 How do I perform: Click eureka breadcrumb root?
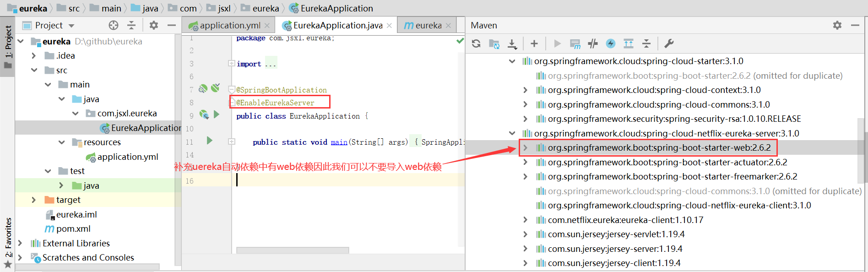[27, 8]
